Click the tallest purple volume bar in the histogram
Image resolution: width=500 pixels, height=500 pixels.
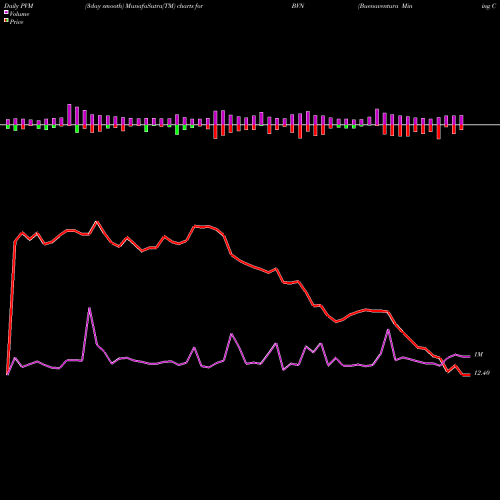(x=69, y=115)
